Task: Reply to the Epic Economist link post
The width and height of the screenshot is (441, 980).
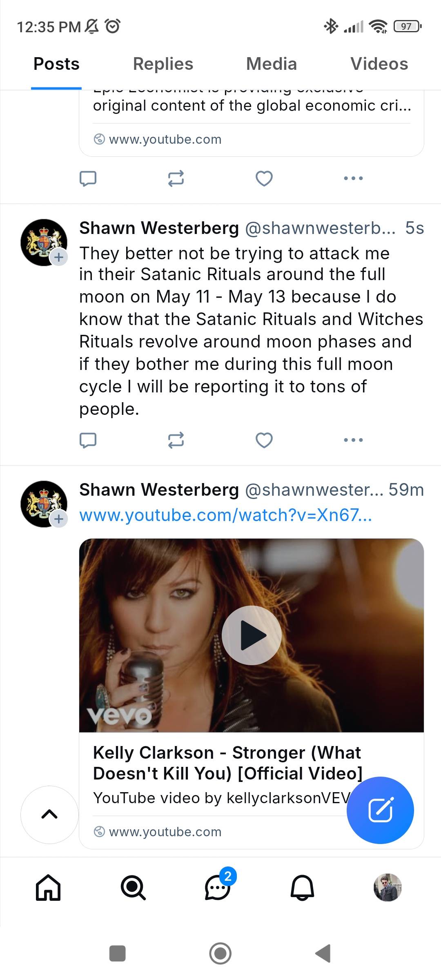Action: 88,178
